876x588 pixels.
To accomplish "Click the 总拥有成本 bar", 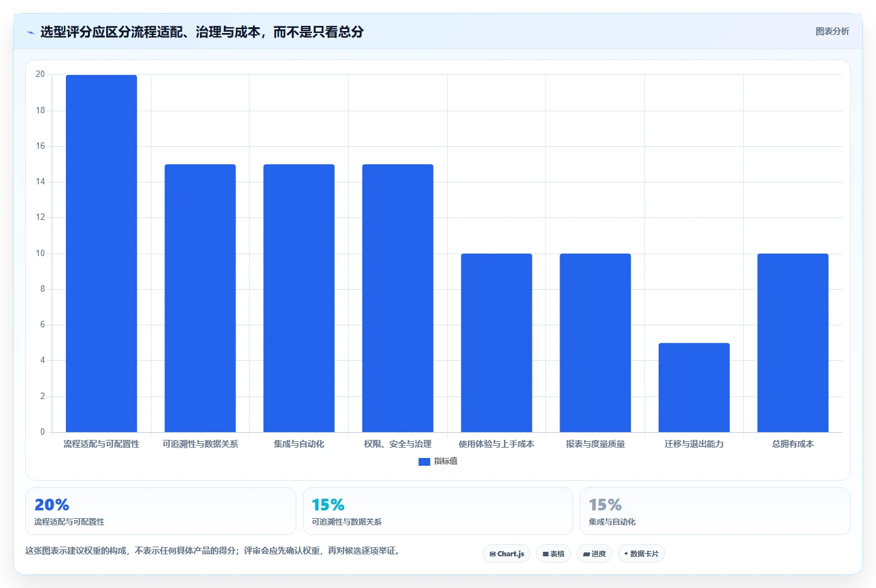I will 793,343.
